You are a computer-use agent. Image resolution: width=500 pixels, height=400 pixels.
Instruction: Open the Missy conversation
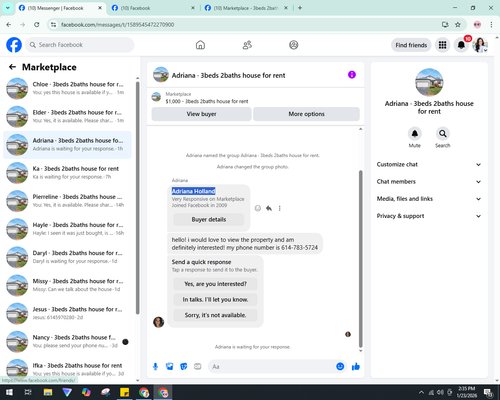click(67, 285)
